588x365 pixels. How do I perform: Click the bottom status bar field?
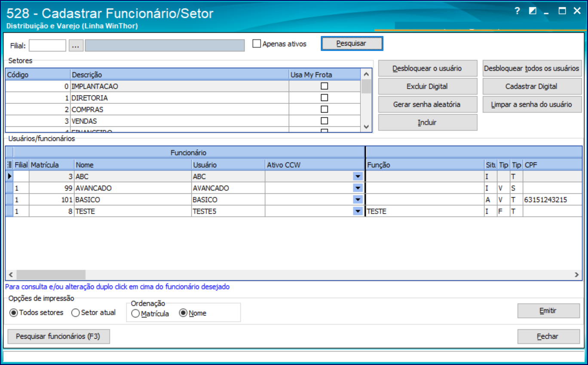coord(294,356)
